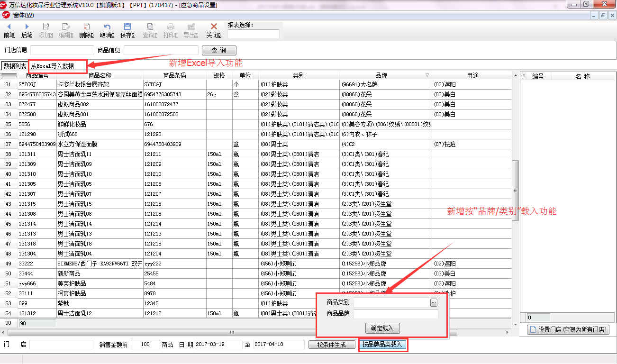Click 设置门店(空视为所有门店) button
This screenshot has height=364, width=617.
[x=568, y=329]
